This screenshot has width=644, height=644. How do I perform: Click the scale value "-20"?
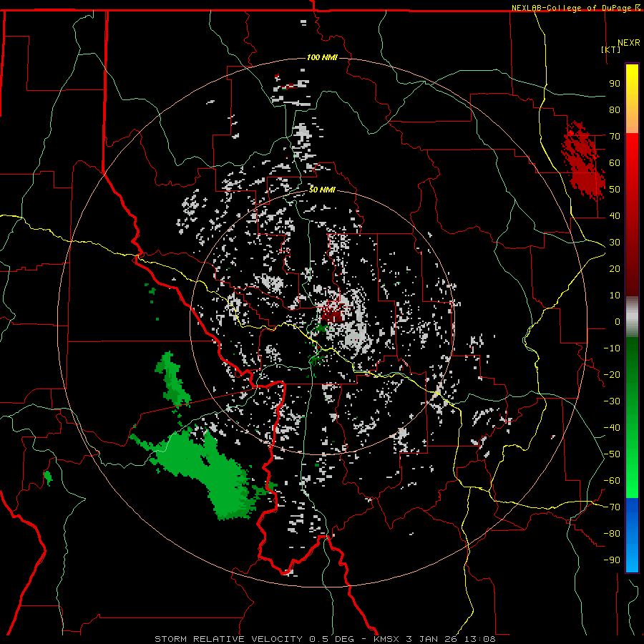tap(612, 374)
